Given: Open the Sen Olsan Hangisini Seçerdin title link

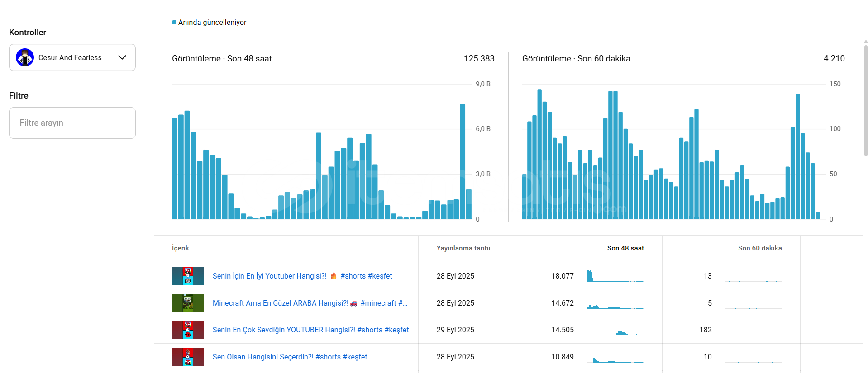Looking at the screenshot, I should coord(290,357).
